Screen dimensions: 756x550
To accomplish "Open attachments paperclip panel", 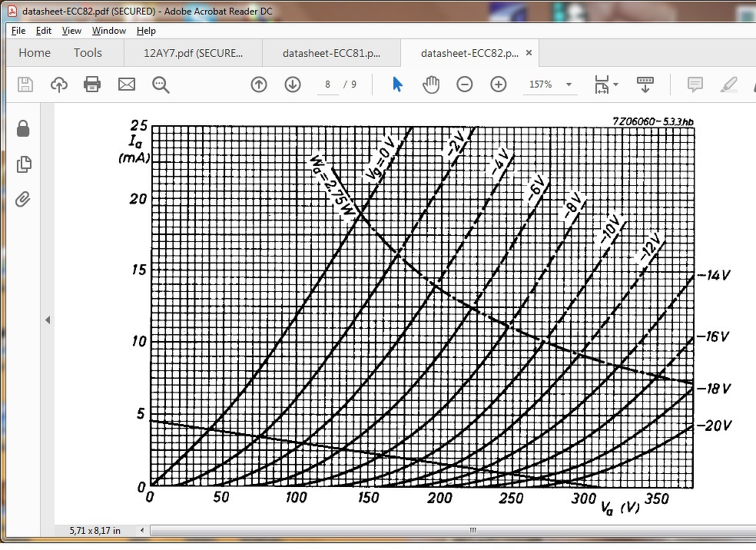I will (x=22, y=199).
